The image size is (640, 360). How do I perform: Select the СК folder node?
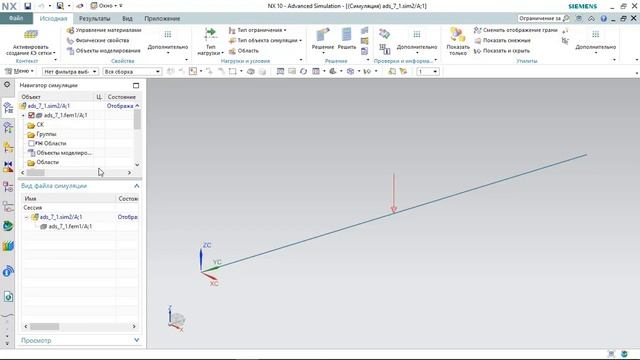[x=40, y=124]
